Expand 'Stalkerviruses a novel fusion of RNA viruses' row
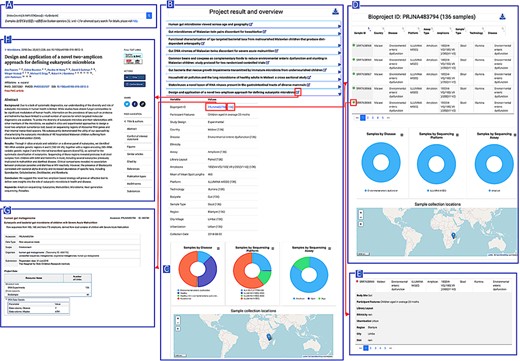The width and height of the screenshot is (520, 361). 339,87
